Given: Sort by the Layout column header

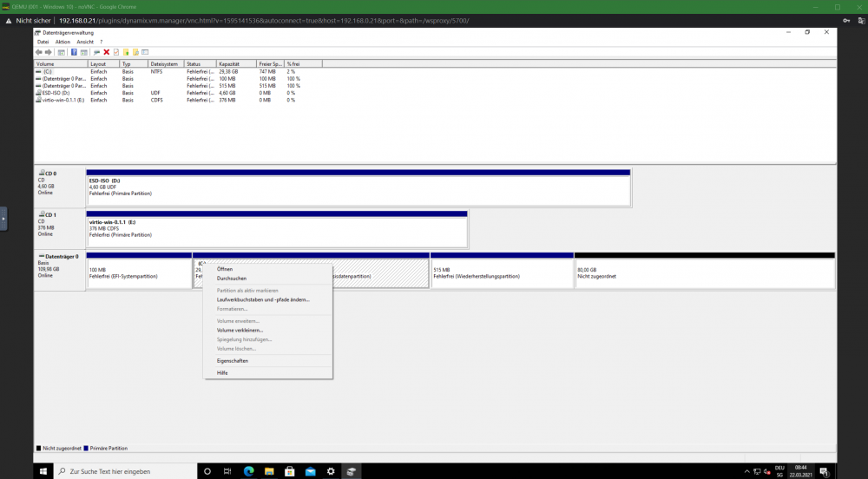Looking at the screenshot, I should point(103,64).
